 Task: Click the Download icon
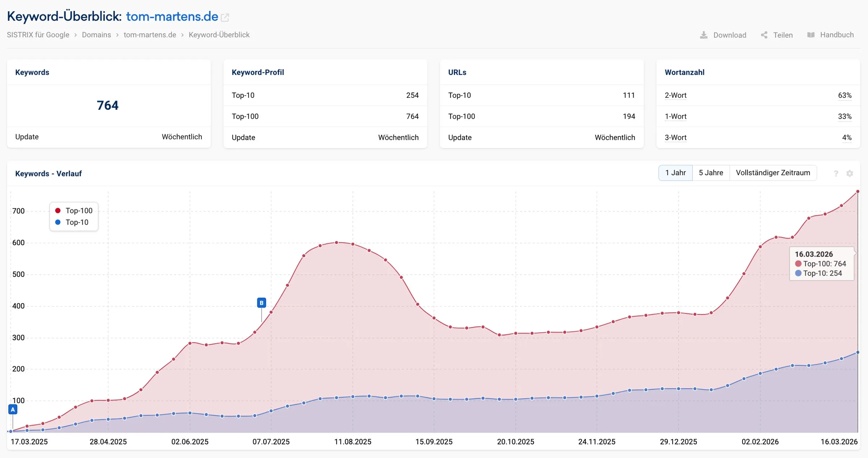tap(703, 35)
